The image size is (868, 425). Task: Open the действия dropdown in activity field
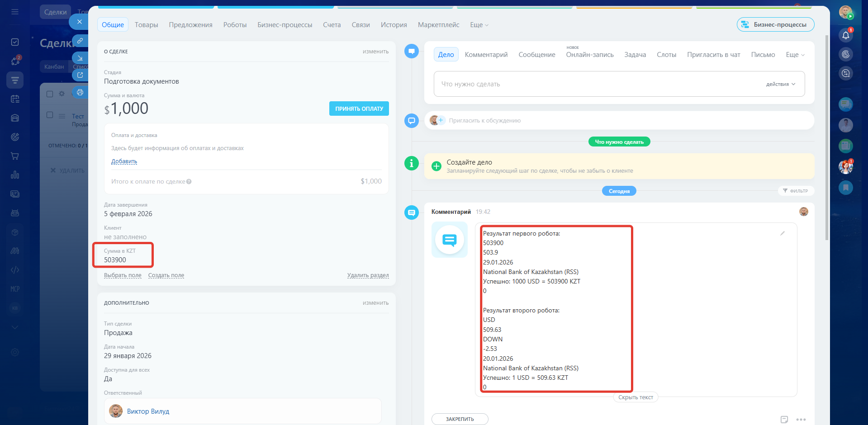click(x=780, y=84)
